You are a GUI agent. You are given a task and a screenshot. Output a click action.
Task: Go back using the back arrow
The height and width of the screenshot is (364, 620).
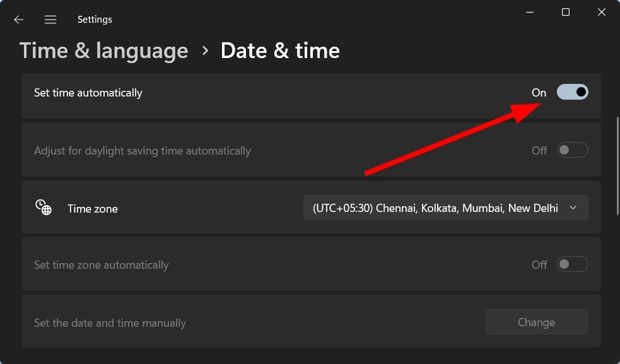18,20
